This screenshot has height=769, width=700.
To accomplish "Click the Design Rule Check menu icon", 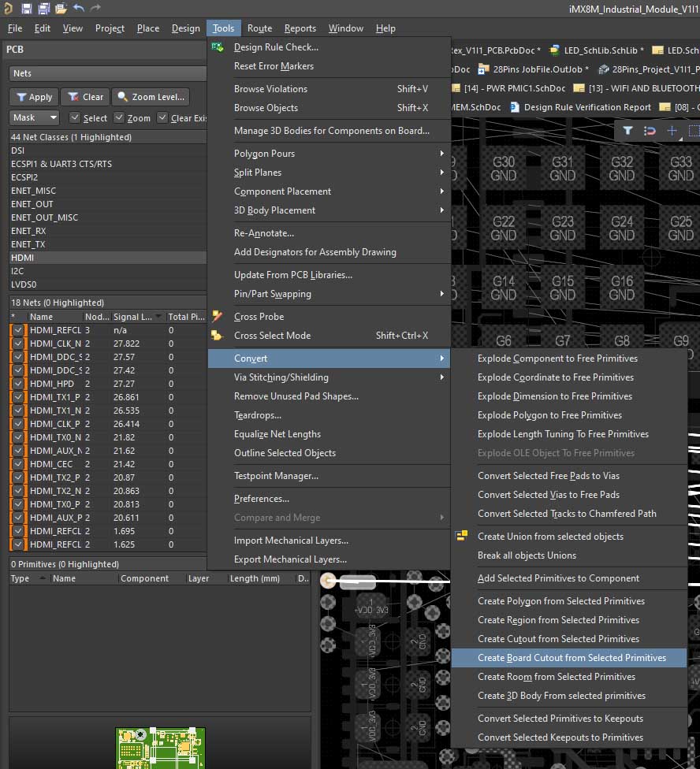I will coord(218,47).
